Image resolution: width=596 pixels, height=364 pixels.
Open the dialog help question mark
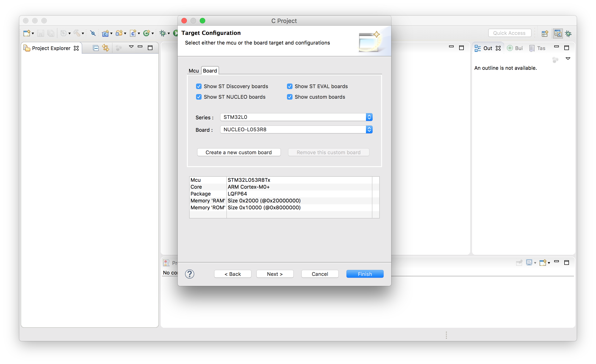[189, 274]
